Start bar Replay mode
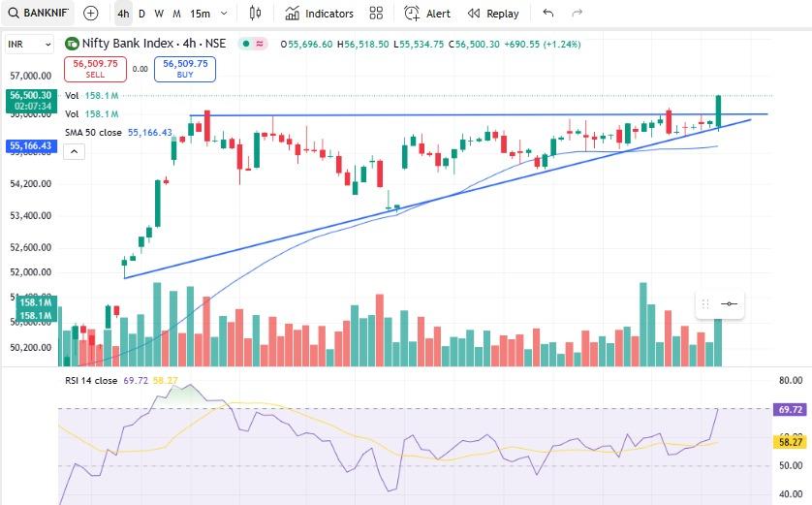This screenshot has width=812, height=505. coord(493,14)
